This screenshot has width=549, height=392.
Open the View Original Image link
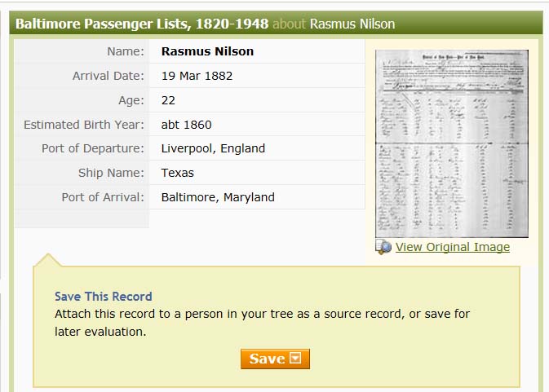tap(453, 247)
